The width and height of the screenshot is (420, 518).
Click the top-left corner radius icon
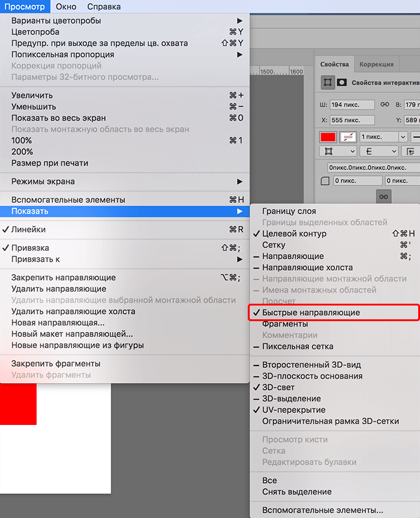325,181
